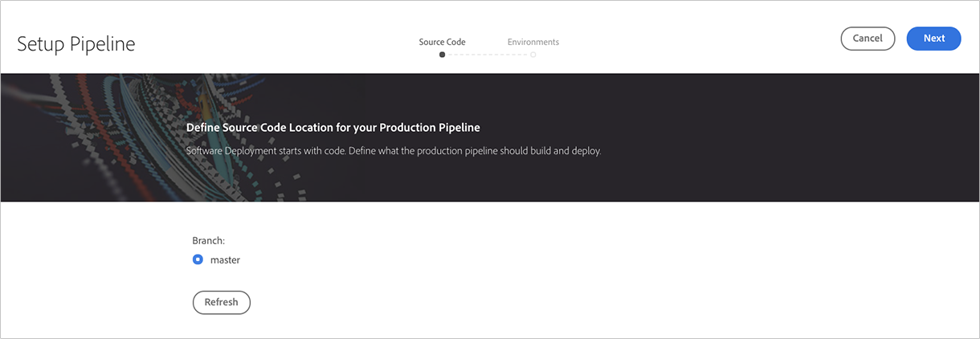The image size is (980, 339).
Task: Click the 'master' branch label text
Action: [225, 259]
